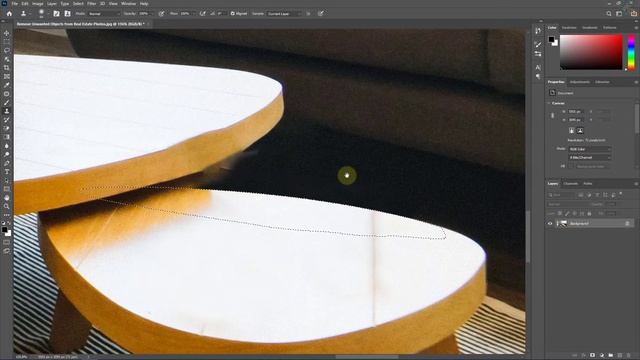Image resolution: width=640 pixels, height=360 pixels.
Task: Open the Window menu
Action: click(128, 4)
